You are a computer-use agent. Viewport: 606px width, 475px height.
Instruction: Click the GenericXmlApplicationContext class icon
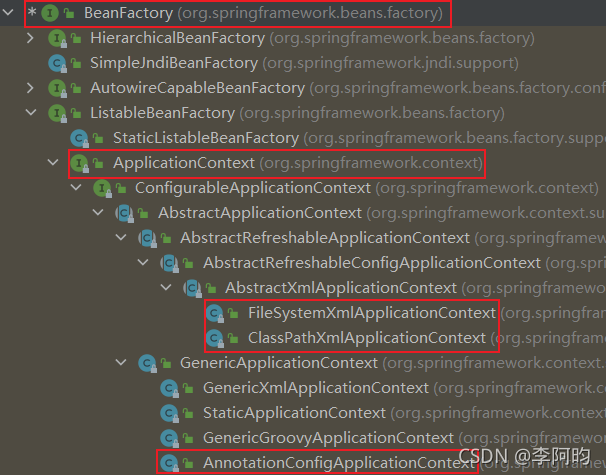pos(170,388)
